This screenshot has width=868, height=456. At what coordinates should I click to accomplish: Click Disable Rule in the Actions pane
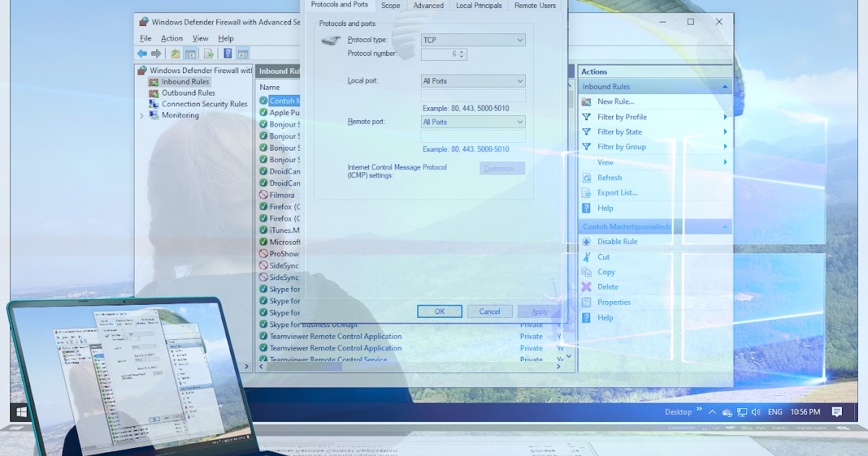pos(617,242)
